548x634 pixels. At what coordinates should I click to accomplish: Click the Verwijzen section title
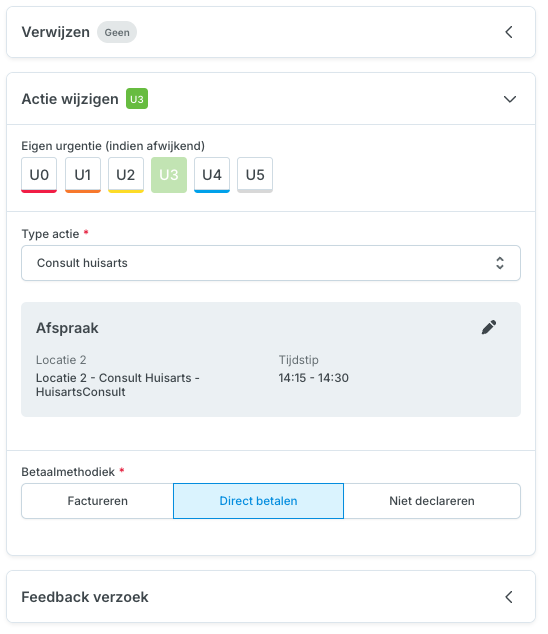[55, 32]
